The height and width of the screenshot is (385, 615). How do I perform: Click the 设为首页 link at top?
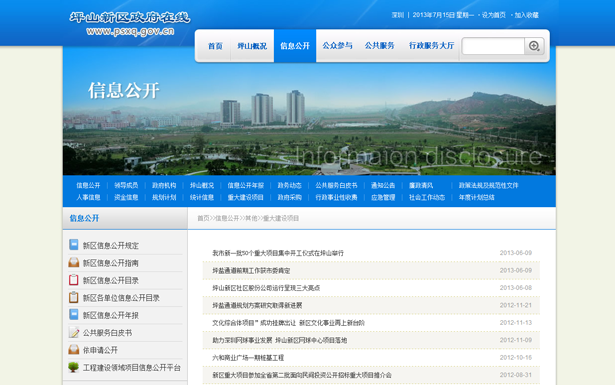coord(493,15)
